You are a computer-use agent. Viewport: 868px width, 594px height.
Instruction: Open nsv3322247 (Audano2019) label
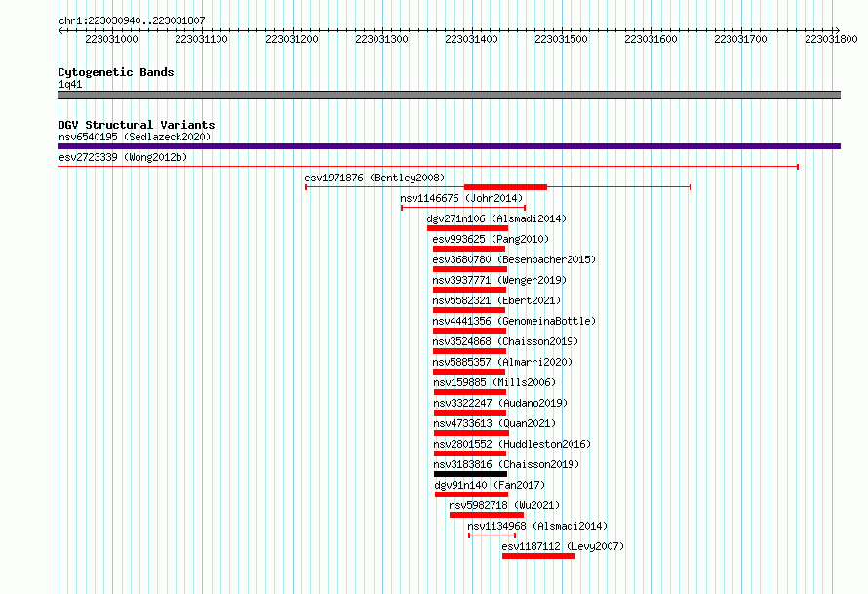point(500,403)
